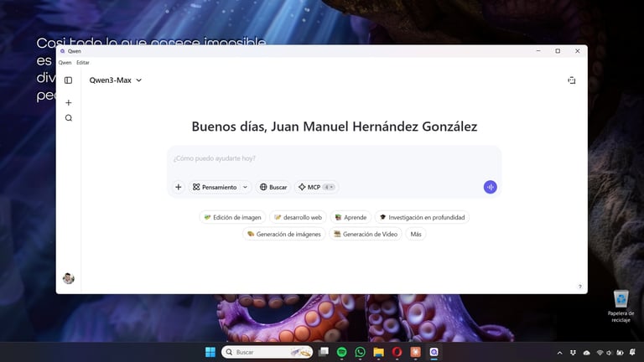Maximize the Qwen window
This screenshot has height=362, width=644.
coord(558,51)
